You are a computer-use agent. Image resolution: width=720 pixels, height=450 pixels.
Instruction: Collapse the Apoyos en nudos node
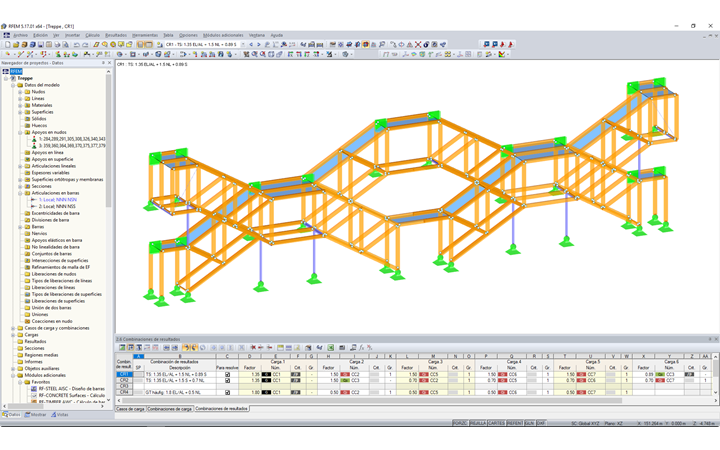click(20, 132)
